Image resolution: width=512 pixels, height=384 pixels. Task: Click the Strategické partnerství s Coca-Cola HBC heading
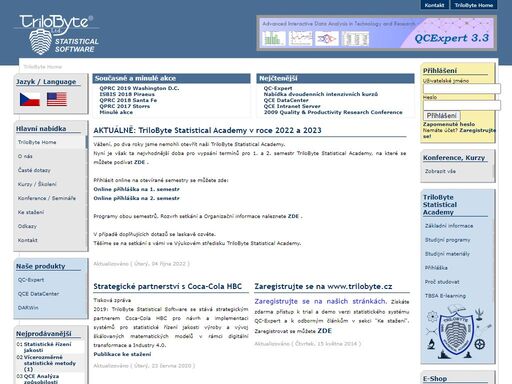168,286
